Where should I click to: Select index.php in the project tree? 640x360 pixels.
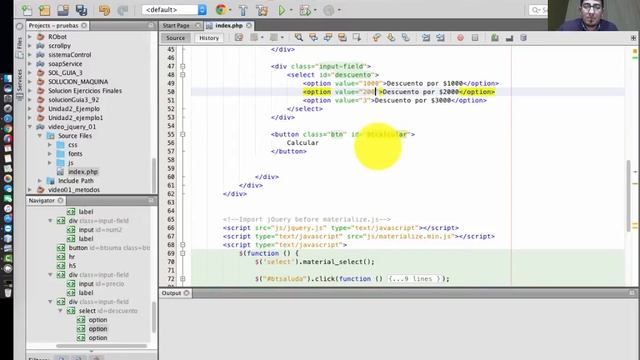(x=83, y=172)
